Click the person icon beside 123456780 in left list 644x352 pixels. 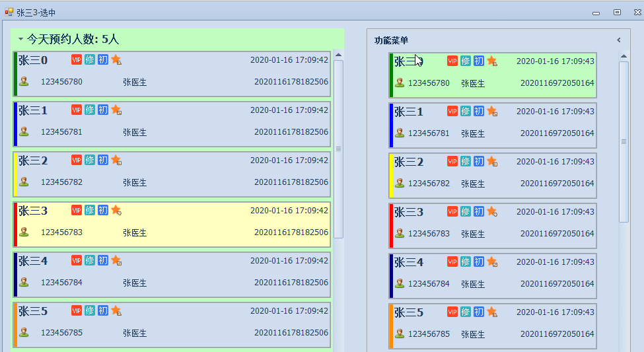[x=24, y=81]
